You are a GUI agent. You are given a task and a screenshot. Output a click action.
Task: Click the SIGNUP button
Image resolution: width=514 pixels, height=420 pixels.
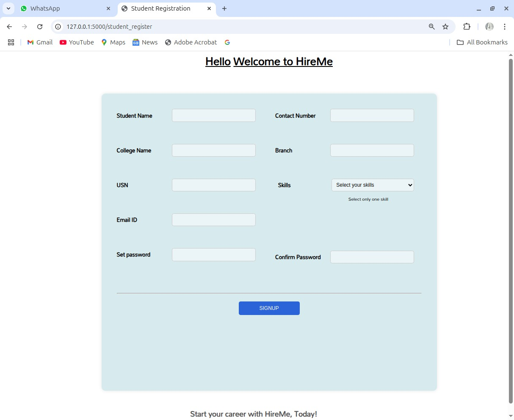tap(269, 308)
